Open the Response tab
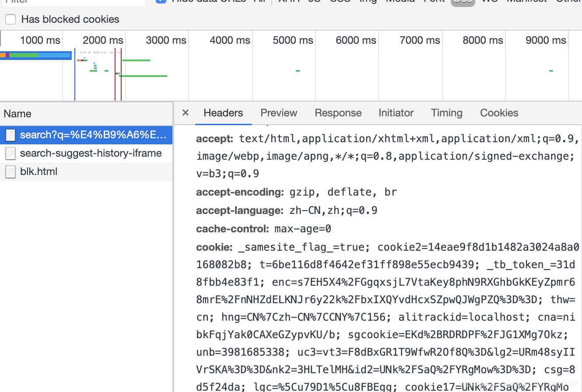Viewport: 582px width, 392px height. coord(338,113)
